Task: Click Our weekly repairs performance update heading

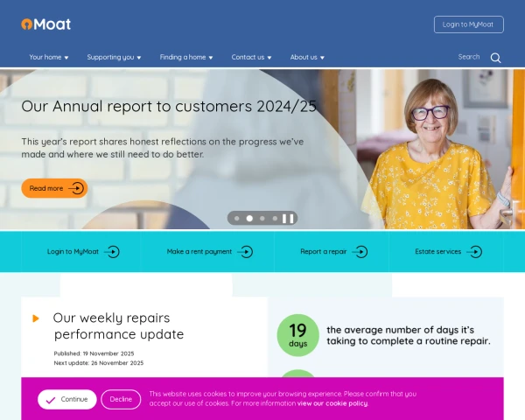Action: coord(118,325)
